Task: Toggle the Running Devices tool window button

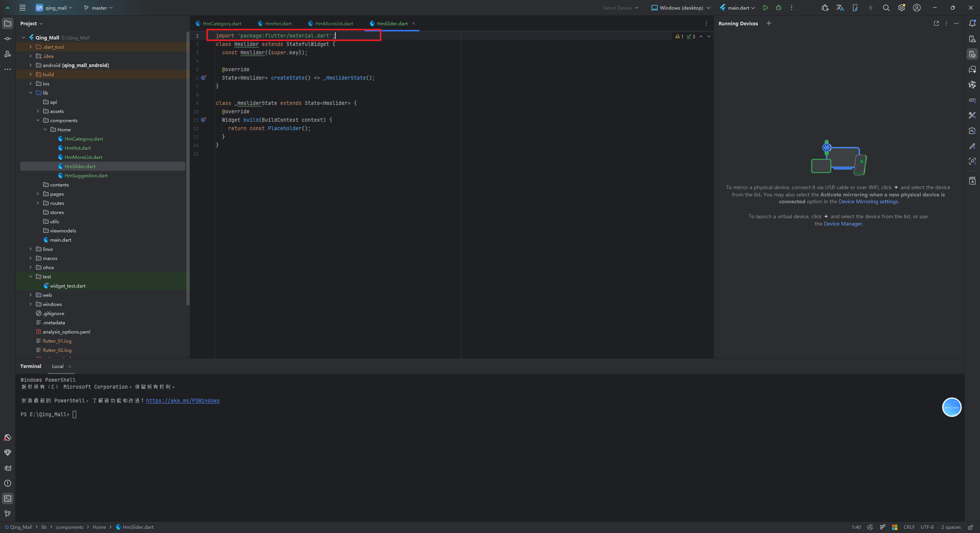Action: (x=972, y=54)
